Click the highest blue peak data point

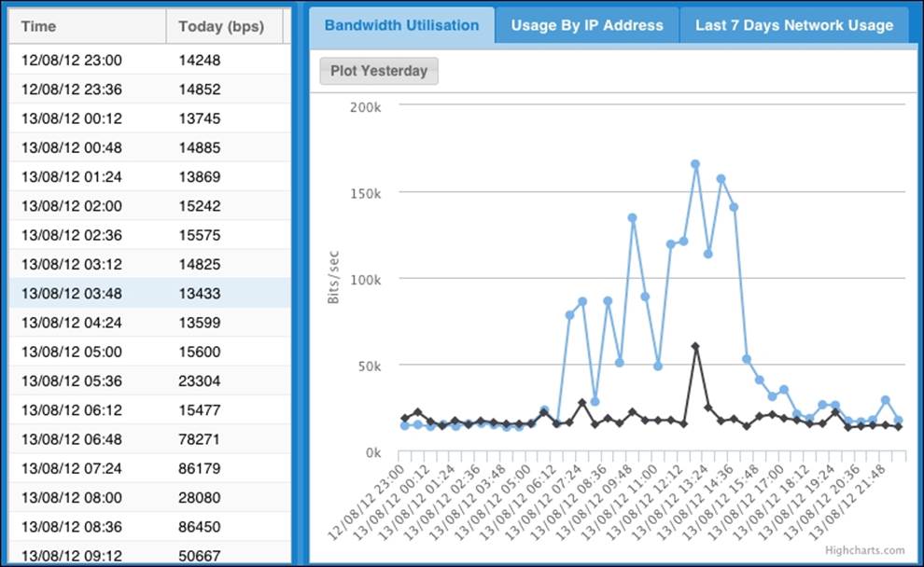pos(694,164)
